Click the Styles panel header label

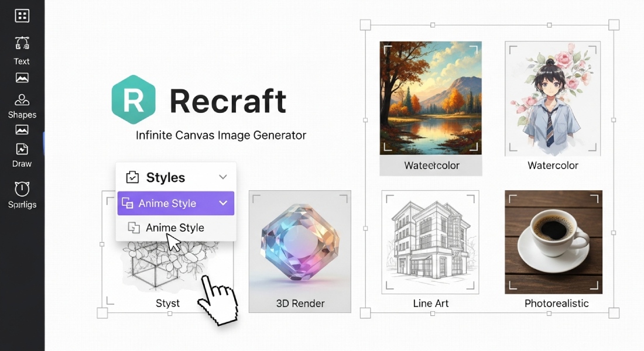[166, 177]
